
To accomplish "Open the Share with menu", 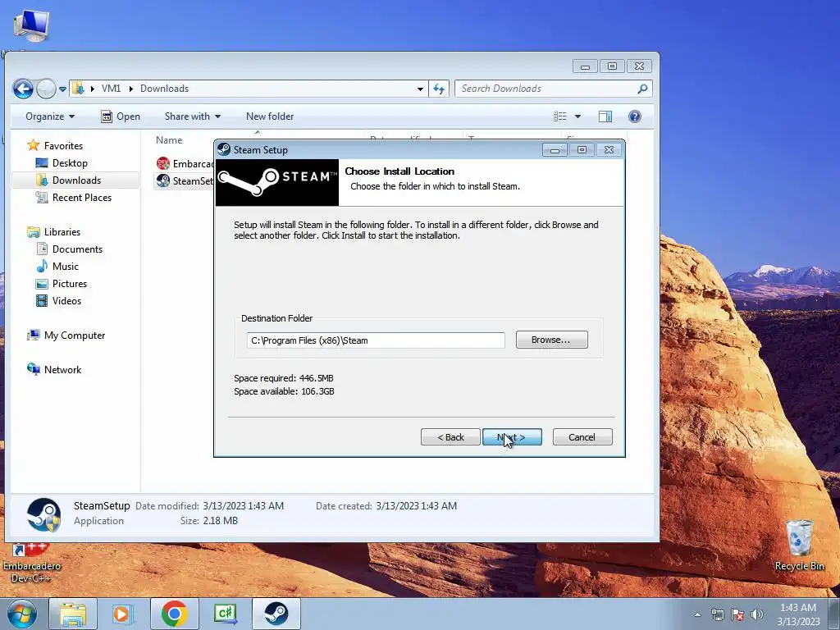I will (192, 116).
